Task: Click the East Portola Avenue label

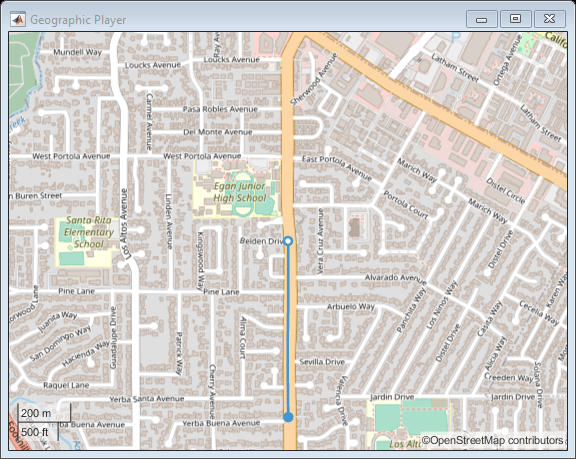Action: (337, 168)
